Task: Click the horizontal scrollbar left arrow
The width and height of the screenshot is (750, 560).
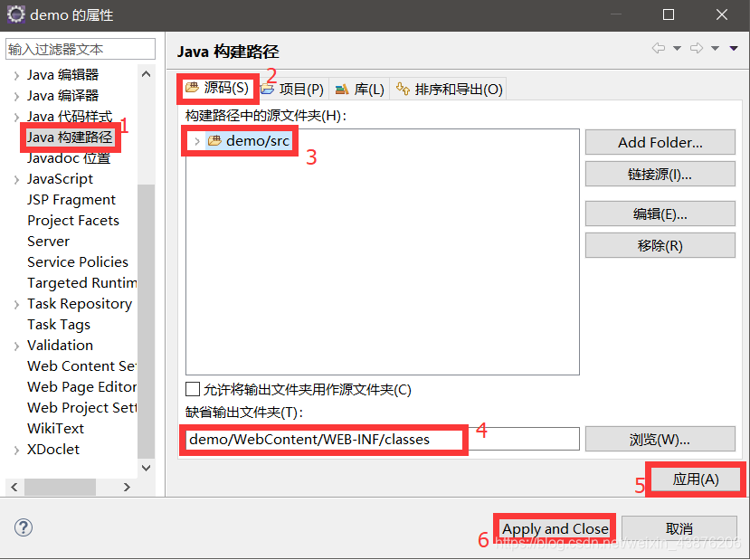Action: (14, 487)
